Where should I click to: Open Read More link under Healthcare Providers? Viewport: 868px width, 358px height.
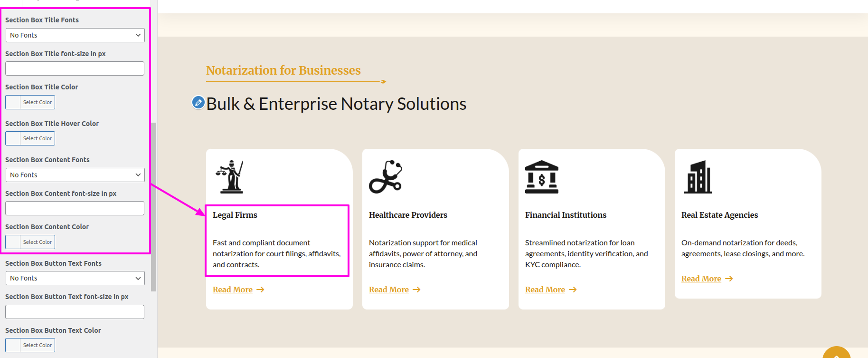388,290
